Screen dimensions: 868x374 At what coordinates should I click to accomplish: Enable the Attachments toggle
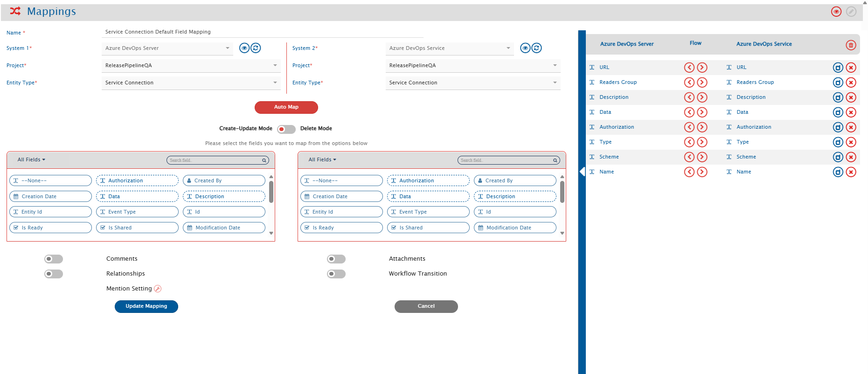coord(336,259)
